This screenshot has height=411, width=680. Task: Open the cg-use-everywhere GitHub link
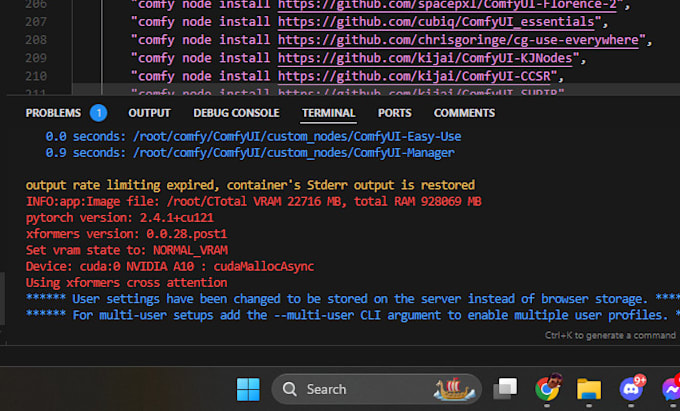point(461,40)
